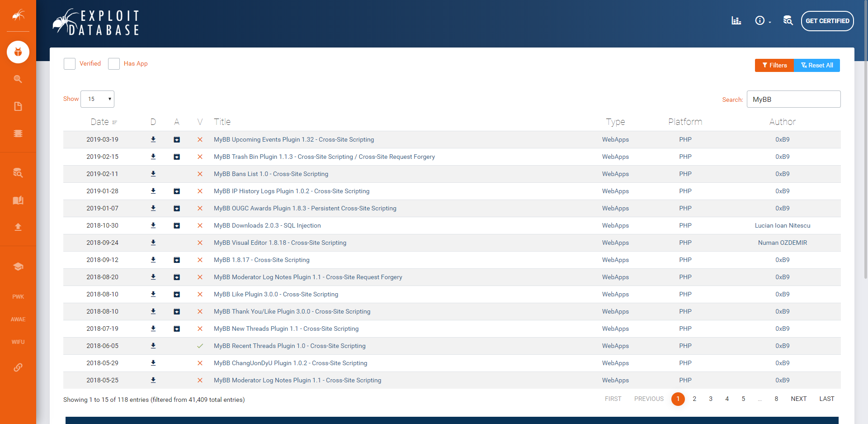Go to page 5 of results
This screenshot has width=868, height=424.
(743, 399)
